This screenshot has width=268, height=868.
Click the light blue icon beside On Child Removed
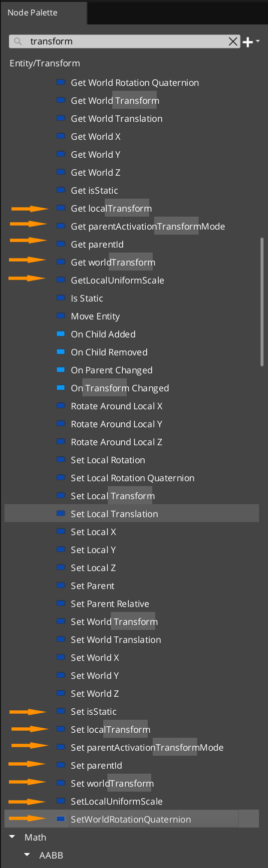(61, 352)
